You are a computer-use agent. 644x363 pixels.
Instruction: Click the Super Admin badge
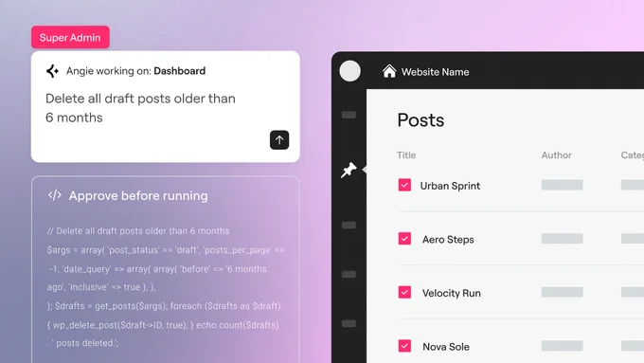pos(70,37)
